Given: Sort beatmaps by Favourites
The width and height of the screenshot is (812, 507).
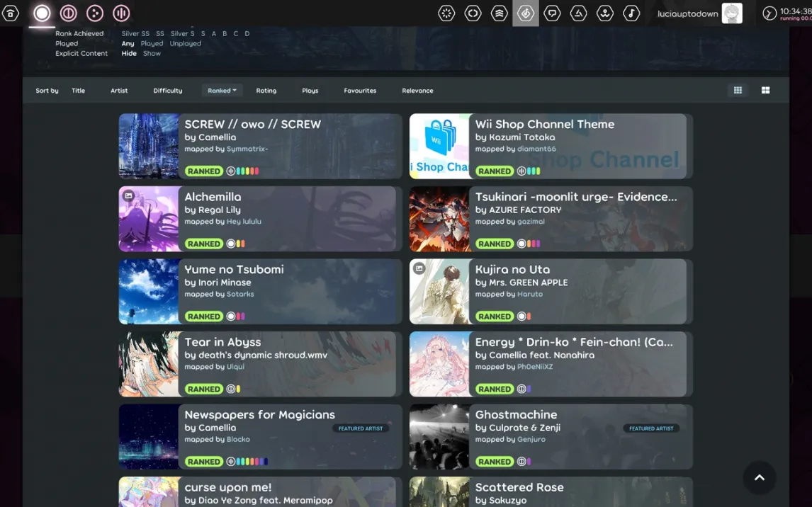Looking at the screenshot, I should coord(360,91).
